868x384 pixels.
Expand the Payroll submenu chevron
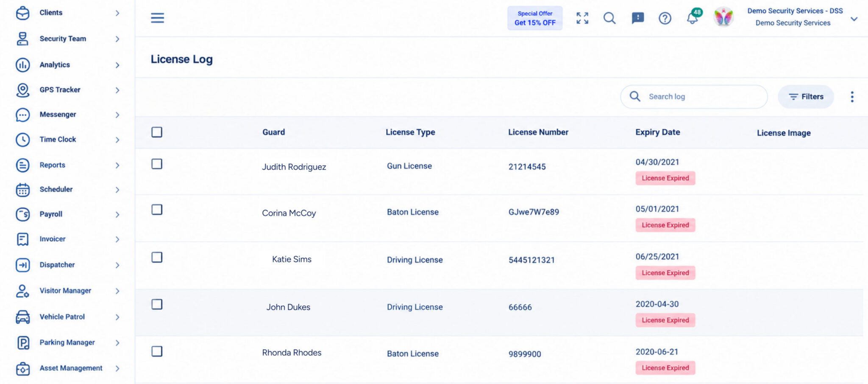click(117, 215)
